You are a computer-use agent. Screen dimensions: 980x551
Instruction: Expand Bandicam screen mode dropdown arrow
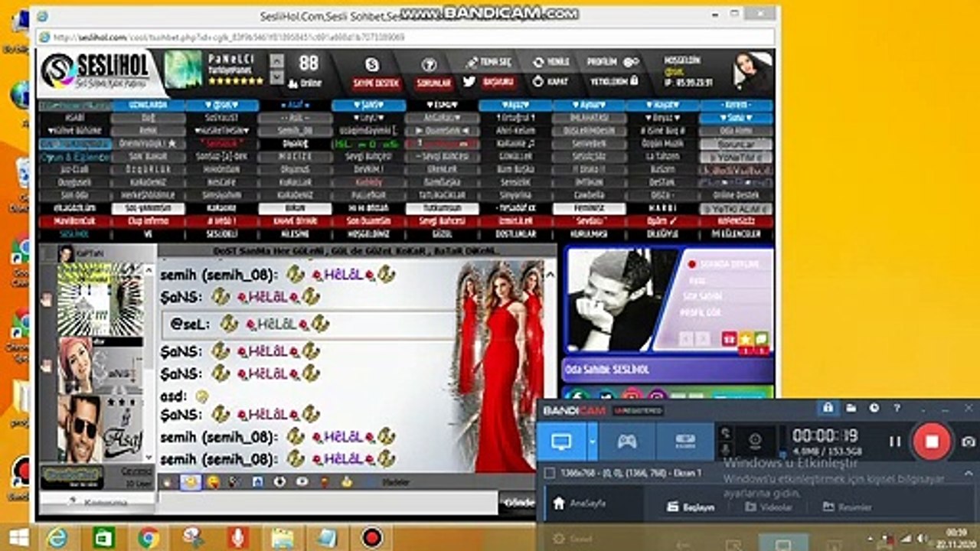(592, 442)
